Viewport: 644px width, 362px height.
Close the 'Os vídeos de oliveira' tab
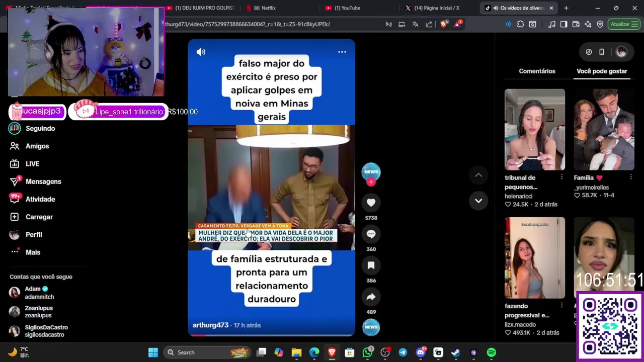551,8
